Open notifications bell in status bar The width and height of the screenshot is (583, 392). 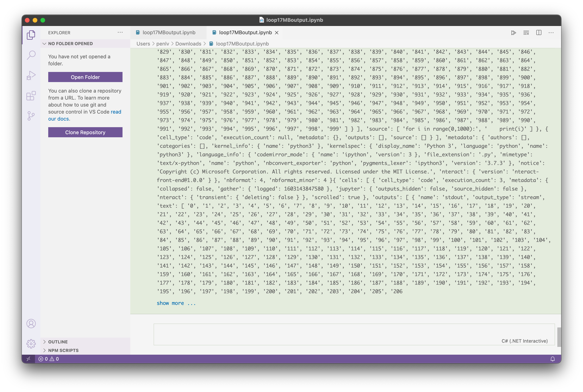(553, 359)
